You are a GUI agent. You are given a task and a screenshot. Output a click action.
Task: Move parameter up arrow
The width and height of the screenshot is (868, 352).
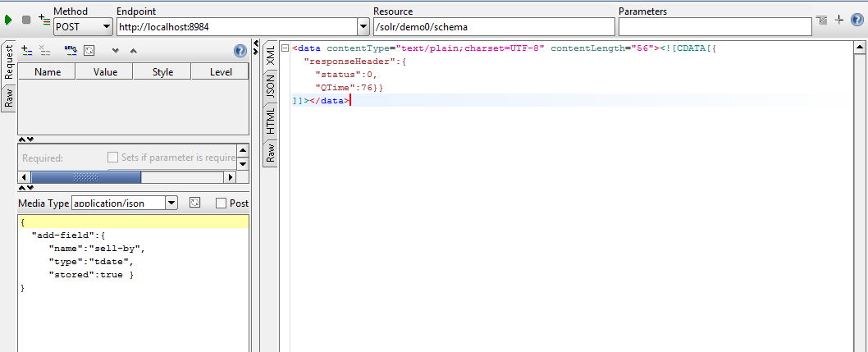click(134, 50)
